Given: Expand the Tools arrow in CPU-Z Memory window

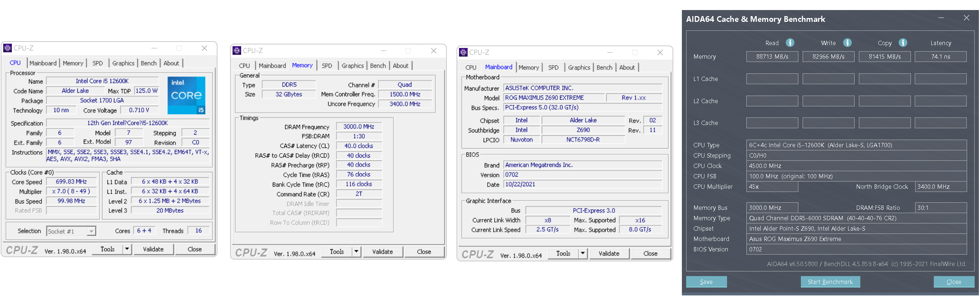Looking at the screenshot, I should pos(356,251).
